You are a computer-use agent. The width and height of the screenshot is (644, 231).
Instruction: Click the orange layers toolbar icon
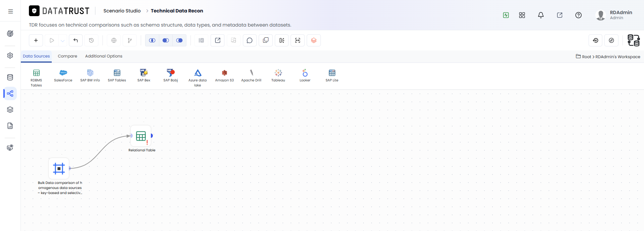314,40
